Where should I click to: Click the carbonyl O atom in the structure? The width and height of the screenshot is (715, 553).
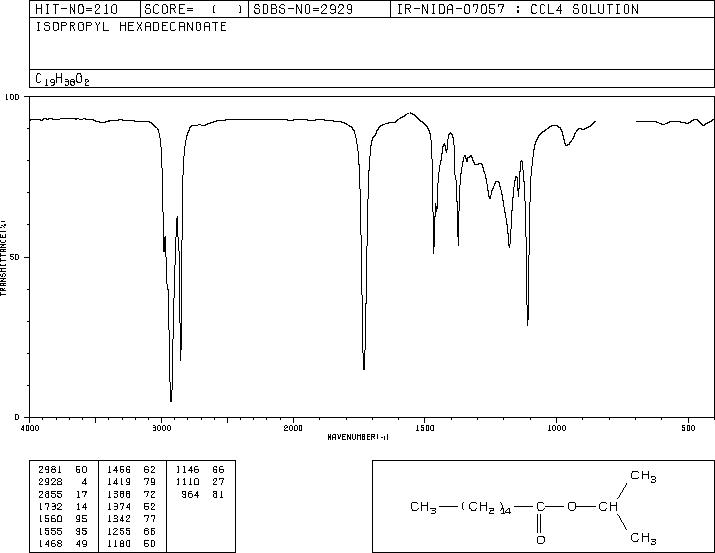pyautogui.click(x=540, y=540)
